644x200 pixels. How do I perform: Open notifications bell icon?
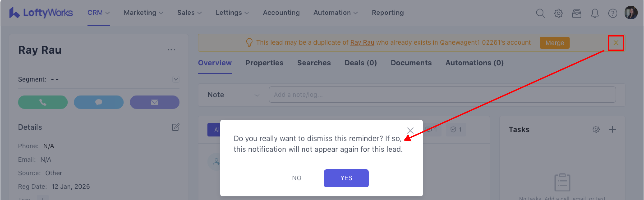point(594,13)
